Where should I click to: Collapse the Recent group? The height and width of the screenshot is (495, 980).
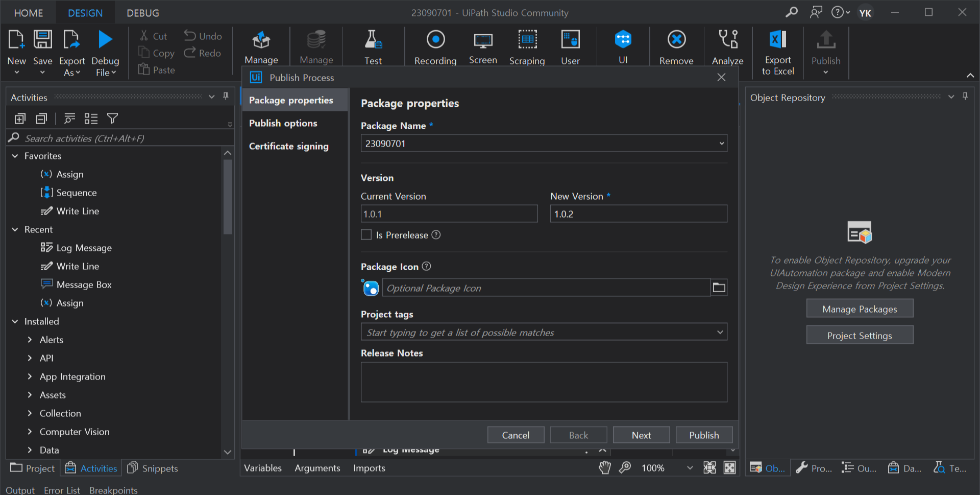[x=15, y=229]
